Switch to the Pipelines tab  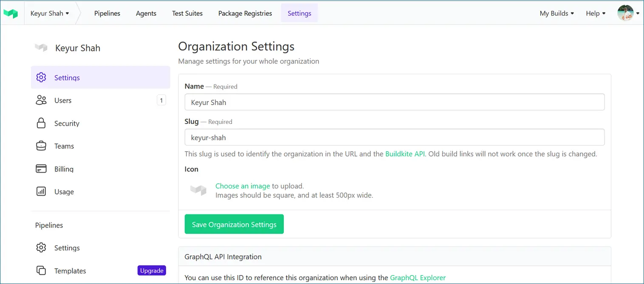tap(107, 13)
